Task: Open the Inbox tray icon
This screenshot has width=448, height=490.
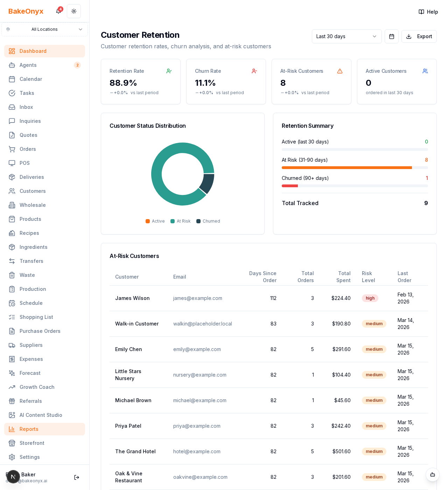Action: pos(12,107)
